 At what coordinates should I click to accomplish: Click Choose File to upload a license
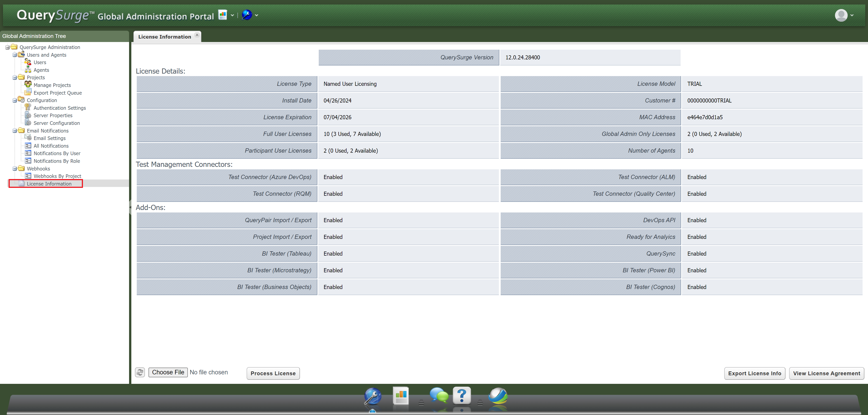[x=168, y=372]
